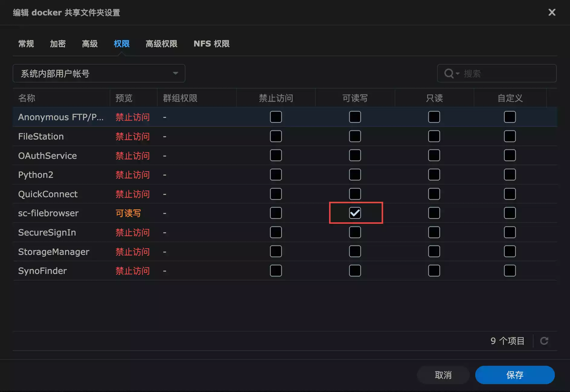Click the refresh icon beside item count
Image resolution: width=570 pixels, height=392 pixels.
(544, 341)
